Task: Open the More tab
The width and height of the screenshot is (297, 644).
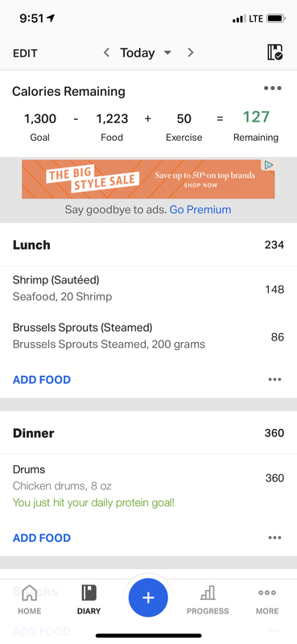Action: 267,600
